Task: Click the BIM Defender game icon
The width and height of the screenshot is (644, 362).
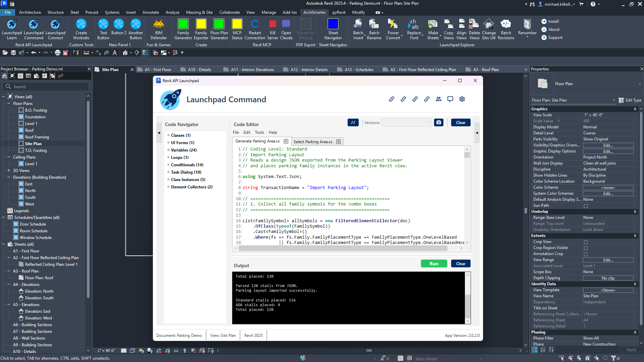Action: coord(158,24)
